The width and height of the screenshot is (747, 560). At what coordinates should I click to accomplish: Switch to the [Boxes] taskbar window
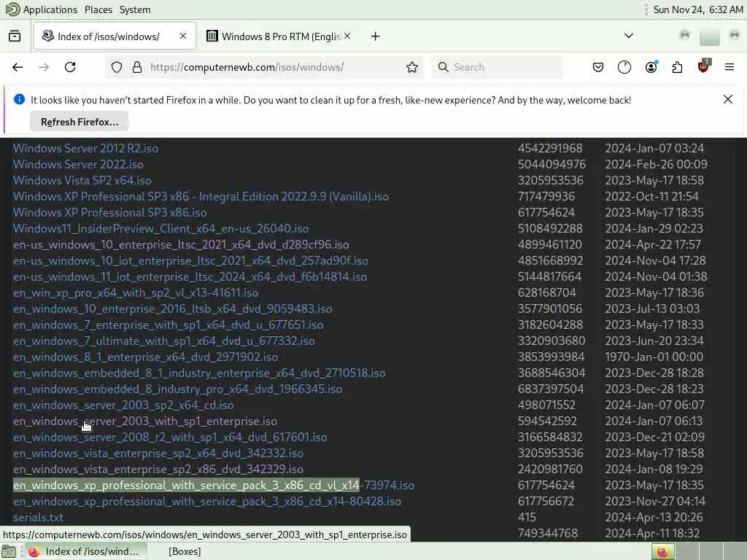click(x=185, y=551)
